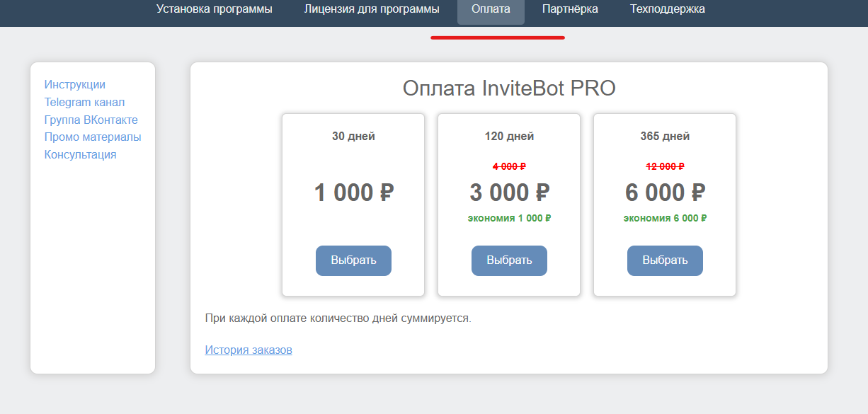Click the 3 000 ₽ price text
The width and height of the screenshot is (868, 414).
[509, 192]
